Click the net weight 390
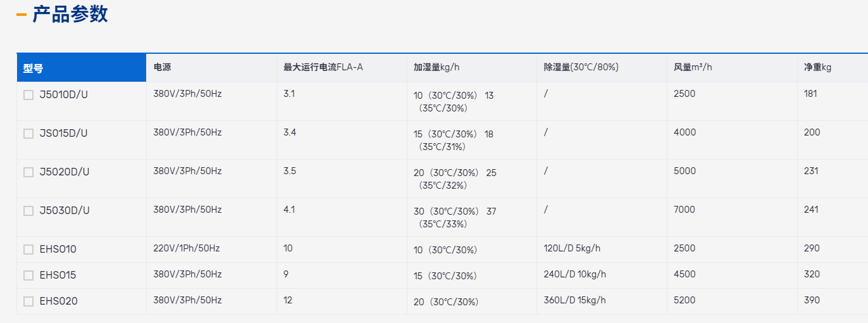This screenshot has width=868, height=323. 812,300
